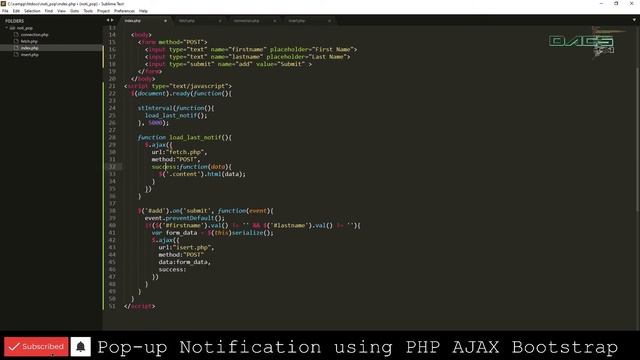Click the event.preventDefault(); line
640x360 pixels.
click(184, 218)
